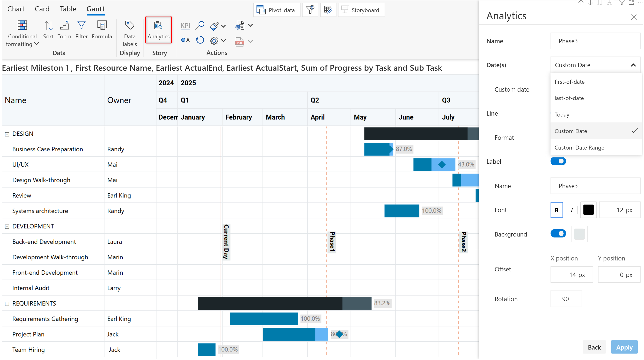Click the Back button
The height and width of the screenshot is (360, 644).
[x=594, y=347]
